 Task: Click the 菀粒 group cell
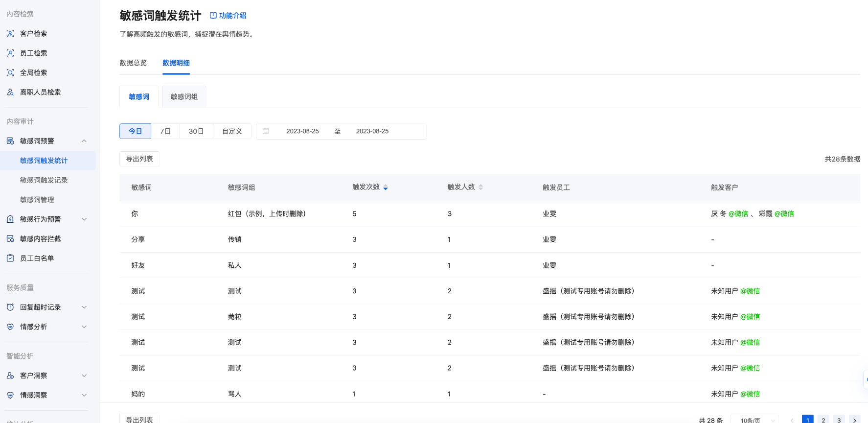(234, 317)
